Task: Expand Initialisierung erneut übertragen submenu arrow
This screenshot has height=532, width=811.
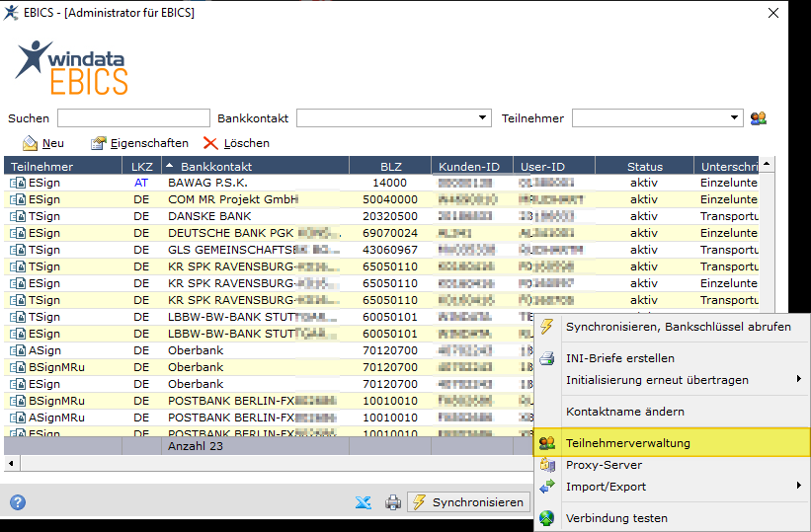Action: pos(799,379)
